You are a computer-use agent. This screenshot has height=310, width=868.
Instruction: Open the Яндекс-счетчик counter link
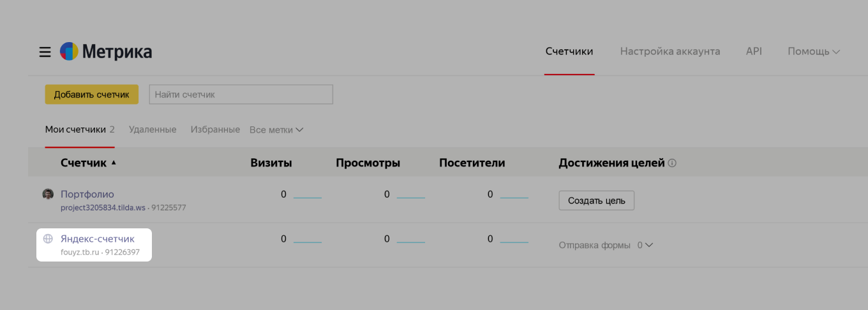(98, 239)
